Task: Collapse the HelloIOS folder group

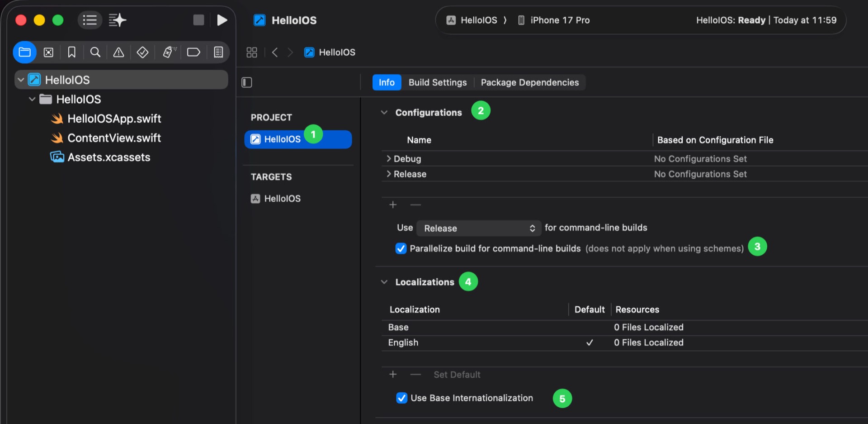Action: pos(32,99)
